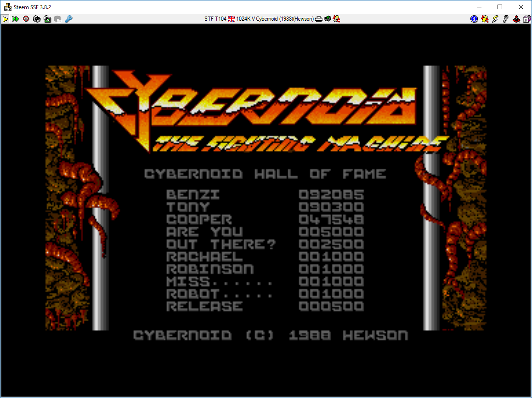Screen dimensions: 532x398
Task: Click the UK flag in status bar
Action: click(x=232, y=19)
